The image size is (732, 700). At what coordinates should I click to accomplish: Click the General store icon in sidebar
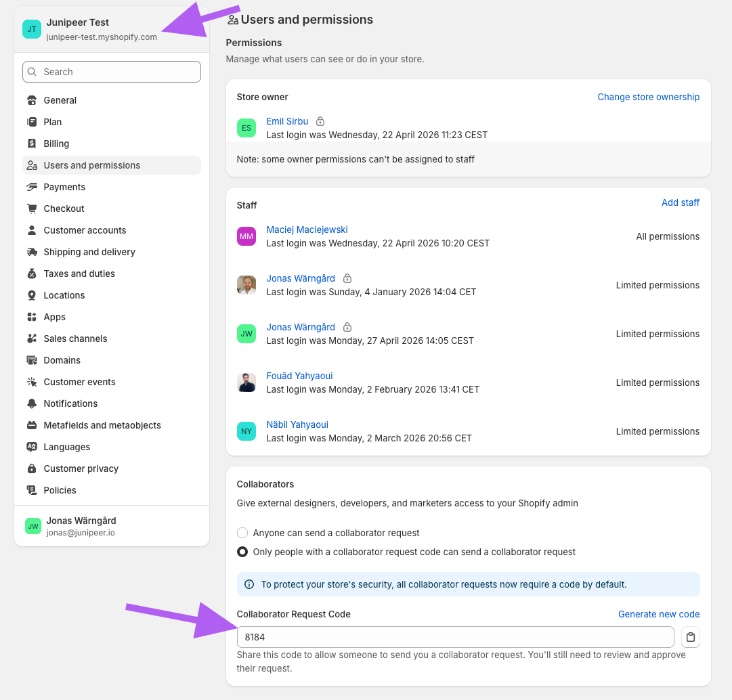32,100
